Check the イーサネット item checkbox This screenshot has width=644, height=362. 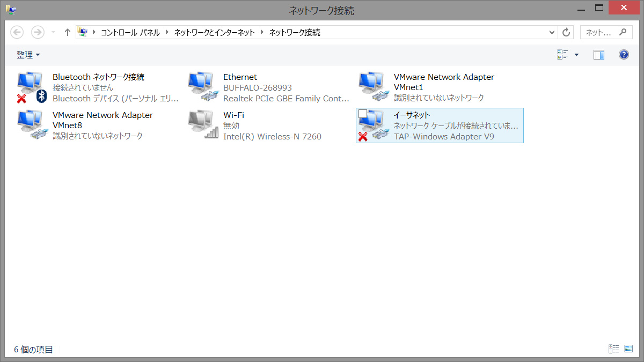[x=363, y=114]
